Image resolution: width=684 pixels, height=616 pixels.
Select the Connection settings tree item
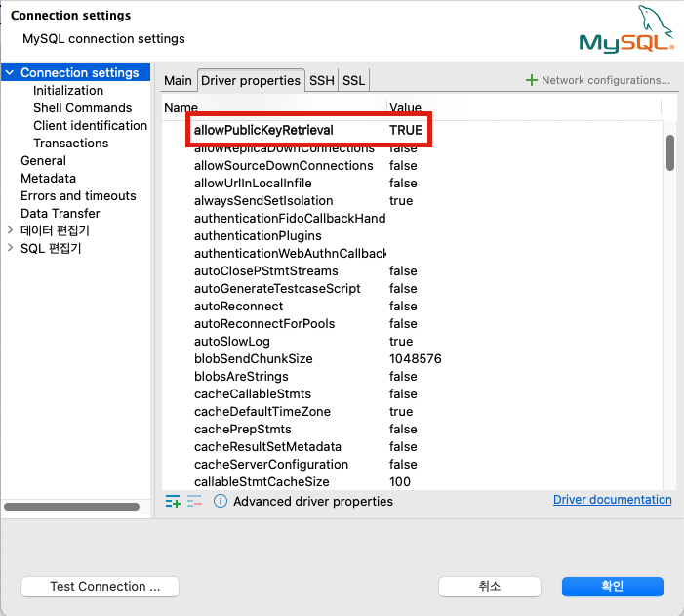(80, 72)
